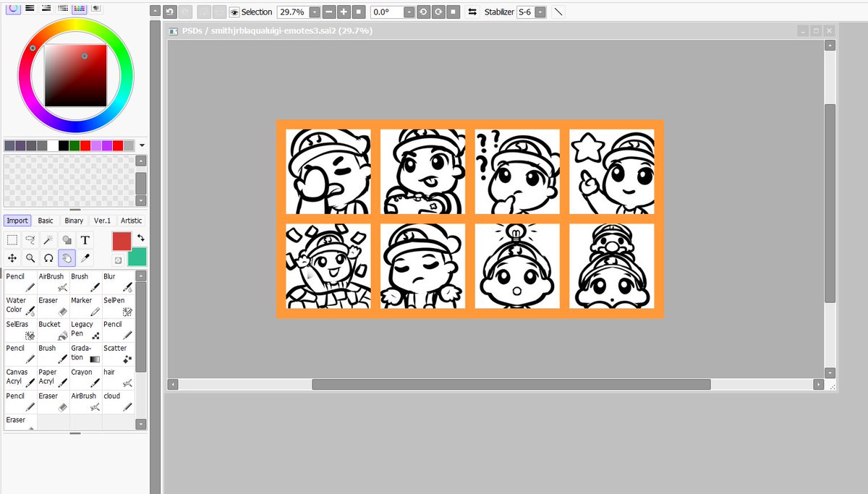Click the foreground red color swatch
Viewport: 868px width, 494px height.
[x=122, y=241]
